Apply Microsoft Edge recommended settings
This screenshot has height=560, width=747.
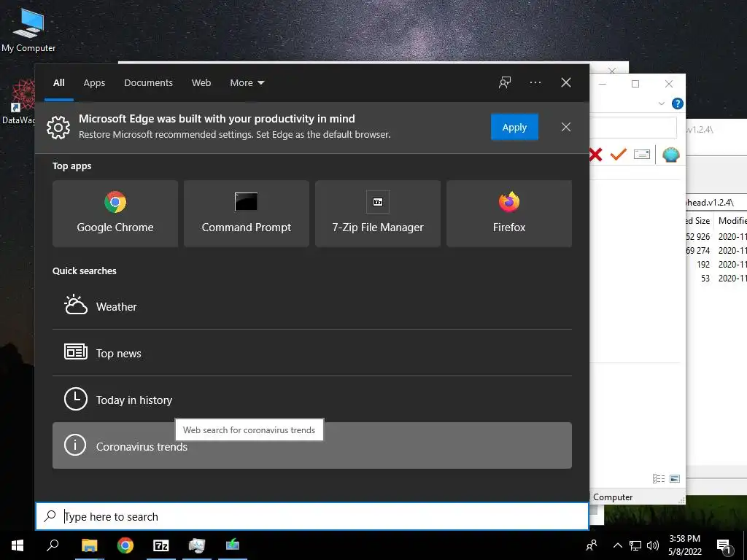pyautogui.click(x=514, y=127)
